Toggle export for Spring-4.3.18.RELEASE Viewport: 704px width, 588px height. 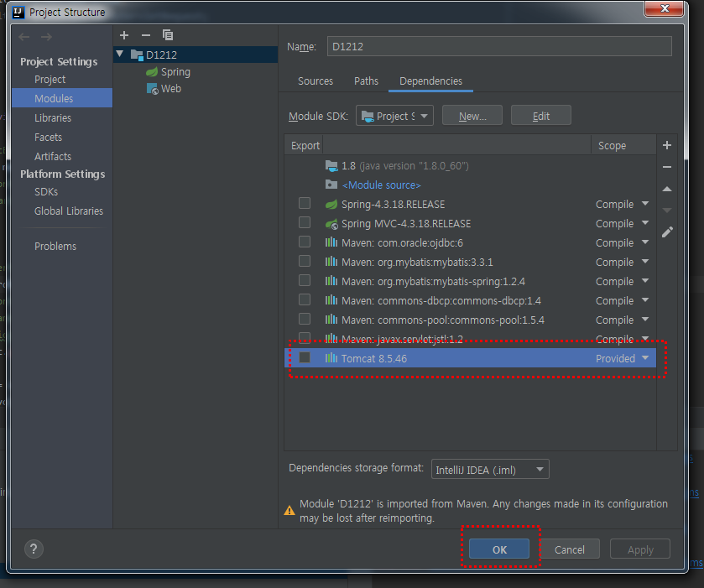coord(305,203)
